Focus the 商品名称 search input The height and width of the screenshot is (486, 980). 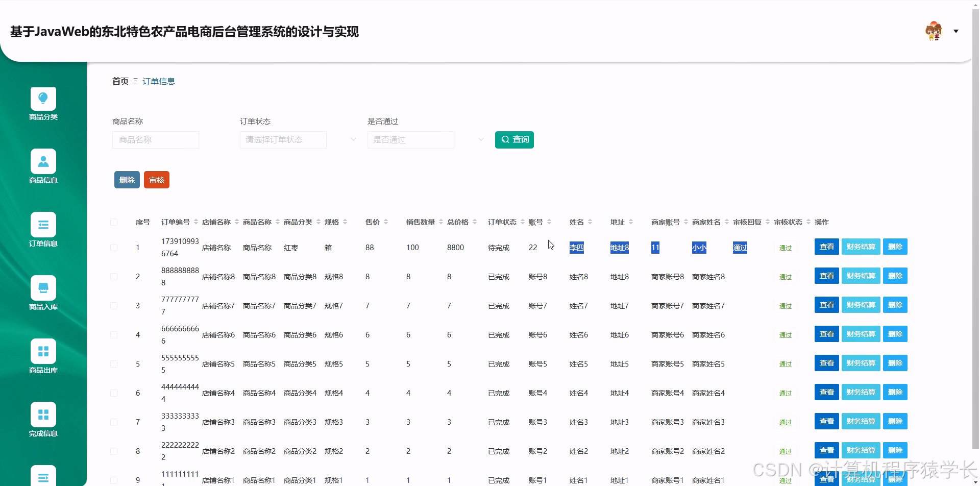[156, 140]
